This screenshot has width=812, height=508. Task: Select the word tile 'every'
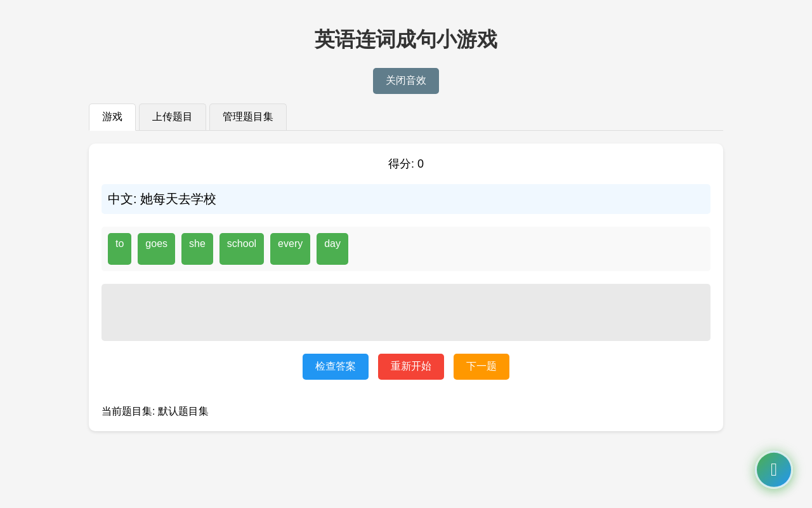[x=290, y=248]
